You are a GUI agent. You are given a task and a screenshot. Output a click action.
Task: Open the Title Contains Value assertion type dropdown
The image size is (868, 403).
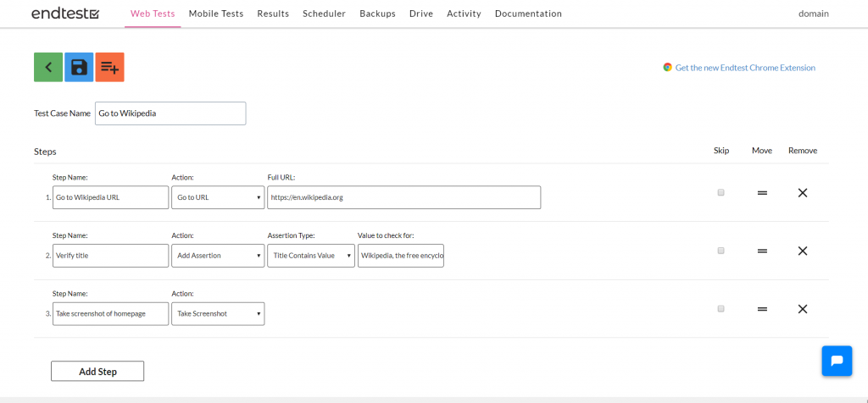(311, 256)
